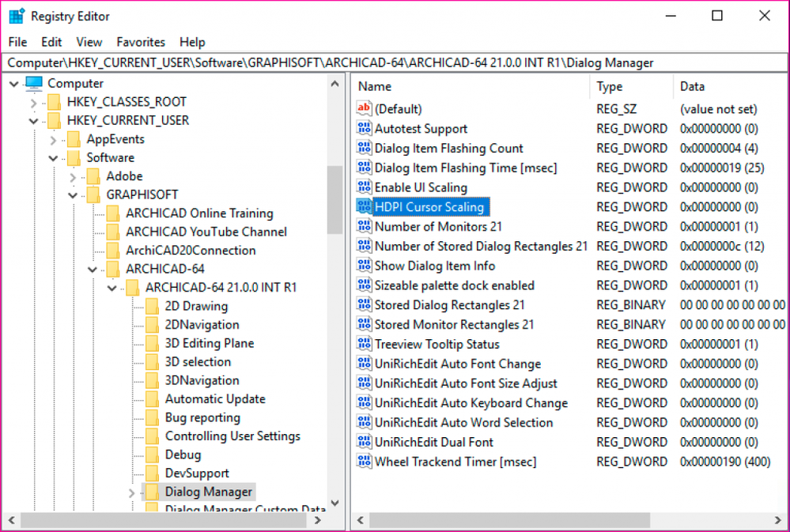Click the HKEY_CURRENT_USER folder icon

(54, 120)
